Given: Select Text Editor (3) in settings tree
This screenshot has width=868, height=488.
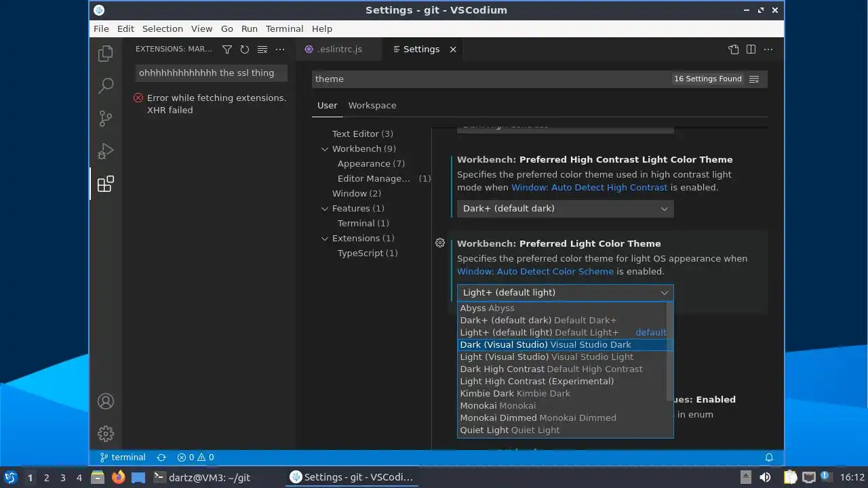Looking at the screenshot, I should coord(362,134).
